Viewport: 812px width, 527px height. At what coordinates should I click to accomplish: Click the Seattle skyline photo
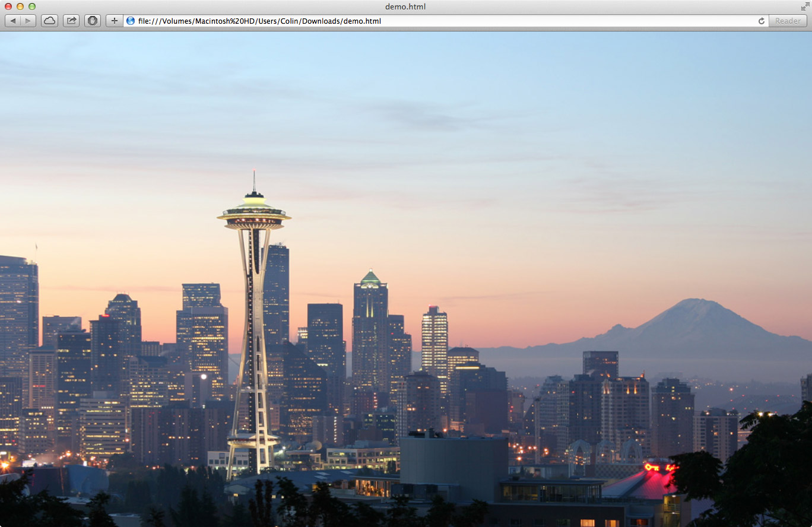pos(406,279)
